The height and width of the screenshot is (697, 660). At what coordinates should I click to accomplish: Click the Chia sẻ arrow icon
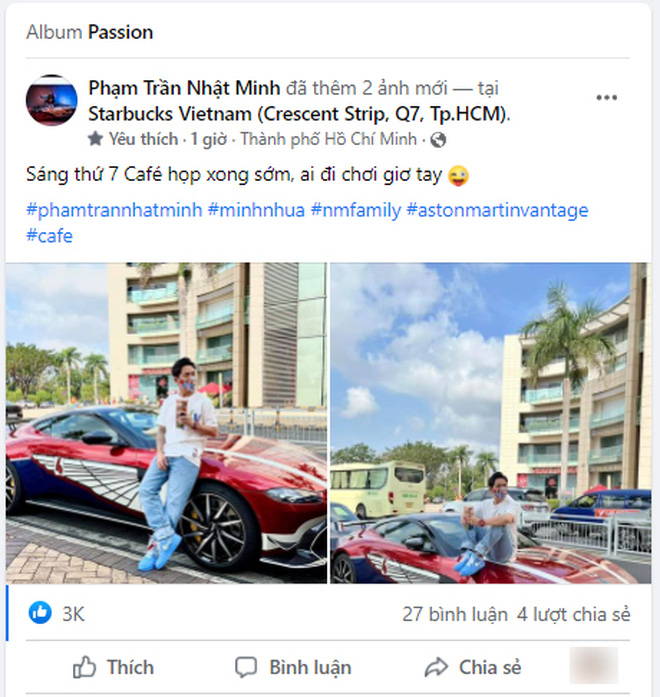(436, 667)
